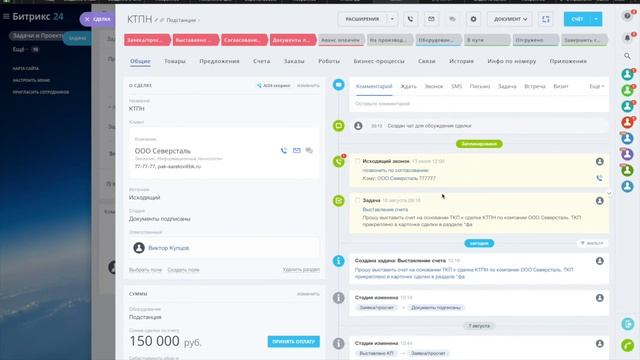
Task: Check the Исходящий звонок completion checkbox
Action: pos(358,161)
